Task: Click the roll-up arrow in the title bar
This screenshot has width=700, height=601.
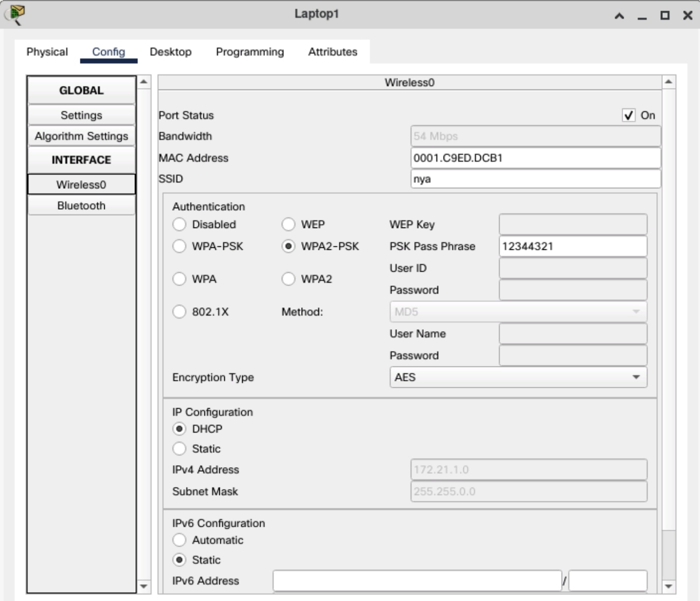Action: (x=619, y=16)
